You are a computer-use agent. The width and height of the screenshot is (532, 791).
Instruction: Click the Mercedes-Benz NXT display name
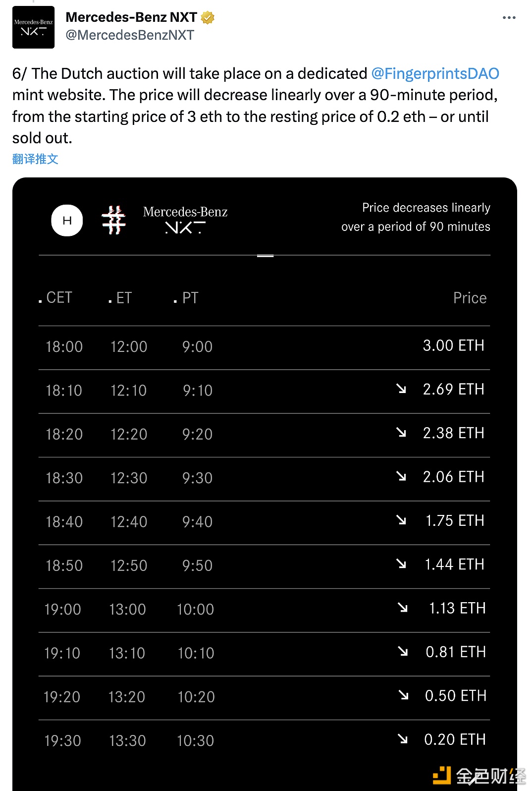click(131, 17)
